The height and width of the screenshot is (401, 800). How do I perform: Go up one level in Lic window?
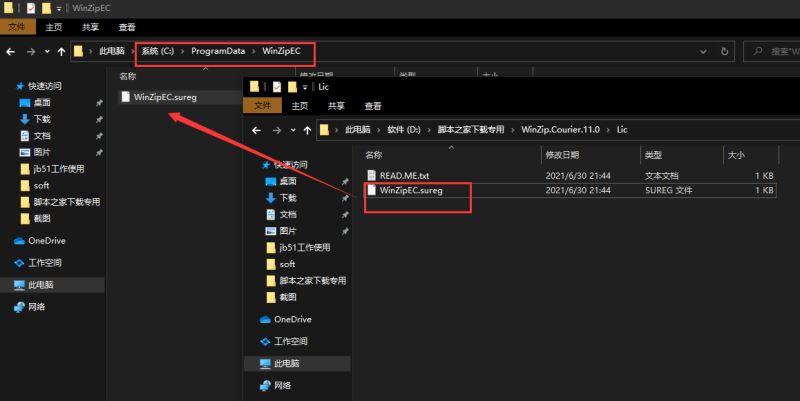click(x=307, y=130)
